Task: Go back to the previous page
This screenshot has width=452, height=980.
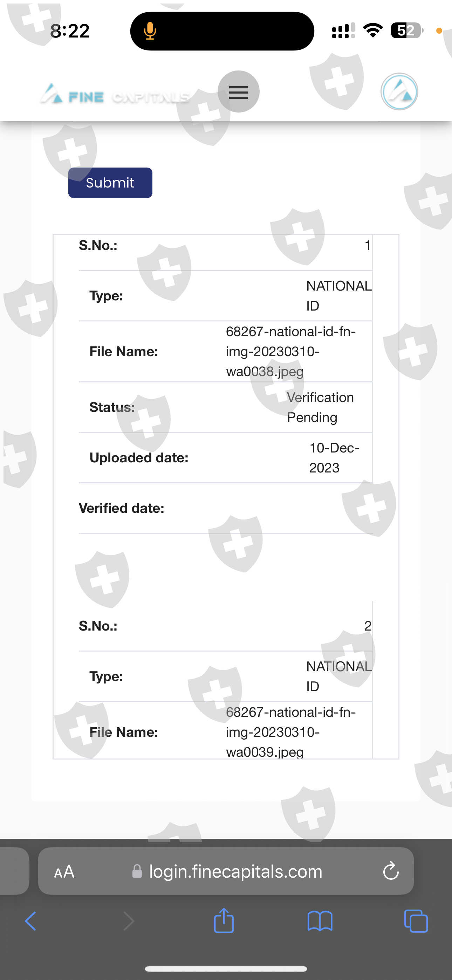Action: [x=30, y=921]
